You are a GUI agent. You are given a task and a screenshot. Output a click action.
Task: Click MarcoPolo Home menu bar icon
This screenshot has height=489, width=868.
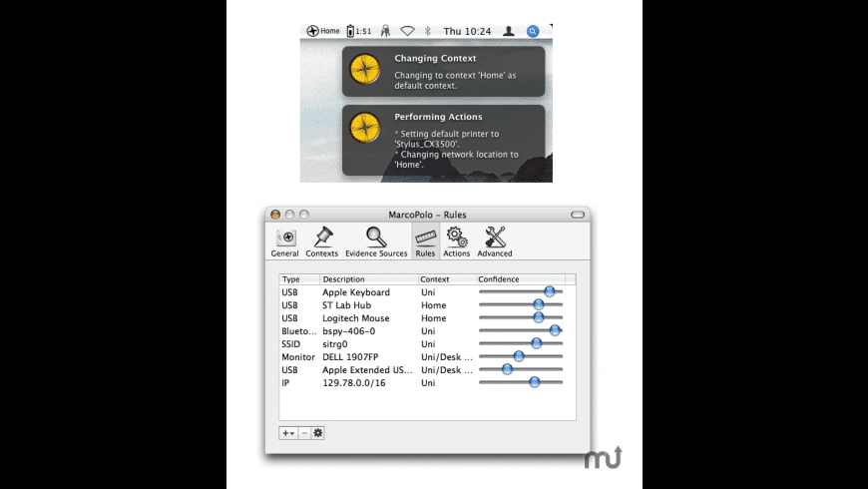pyautogui.click(x=323, y=31)
